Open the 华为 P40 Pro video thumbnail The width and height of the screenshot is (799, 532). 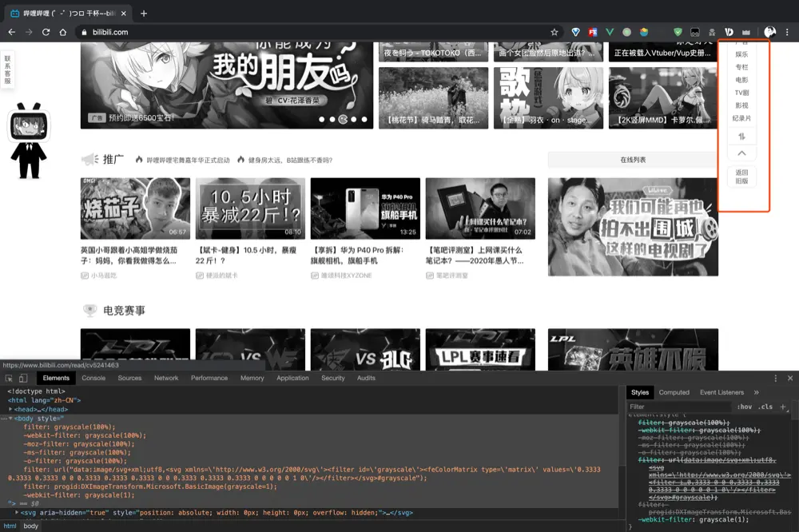[365, 208]
